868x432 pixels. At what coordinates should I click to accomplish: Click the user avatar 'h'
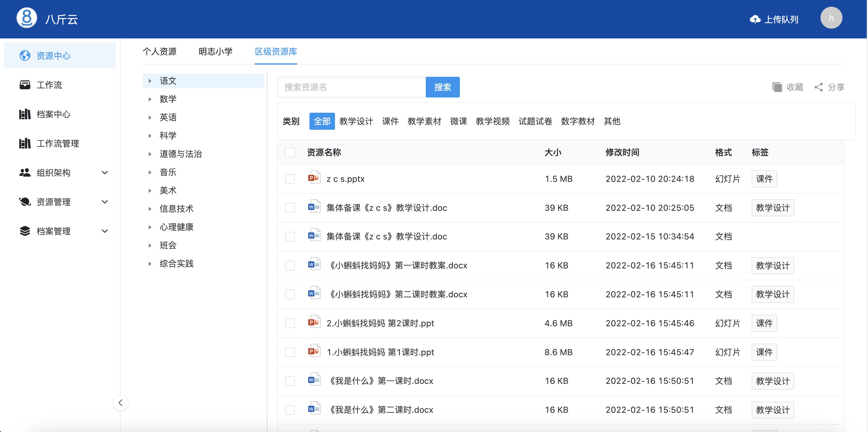click(x=831, y=18)
